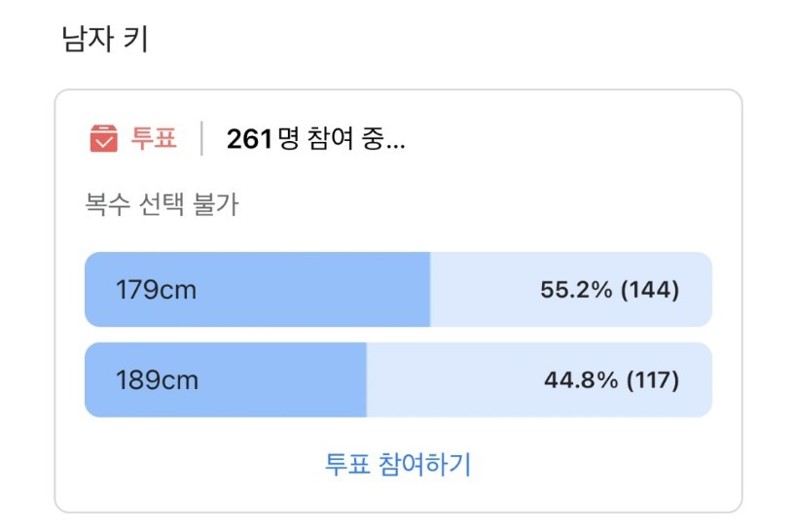Viewport: 794px width, 532px height.
Task: Click the red ballot box poll icon
Action: point(103,139)
